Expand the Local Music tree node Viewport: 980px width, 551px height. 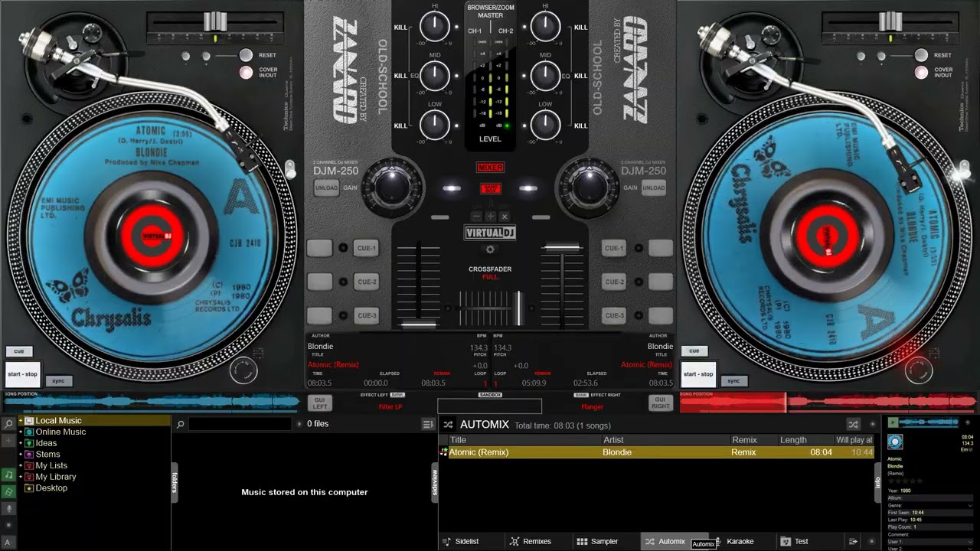[x=21, y=421]
